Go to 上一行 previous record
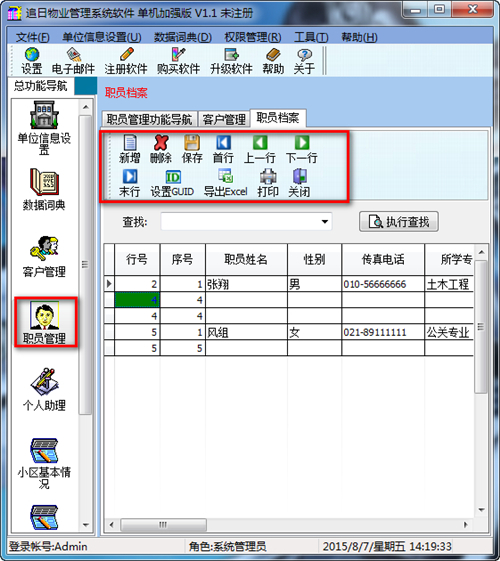The image size is (500, 561). (260, 149)
